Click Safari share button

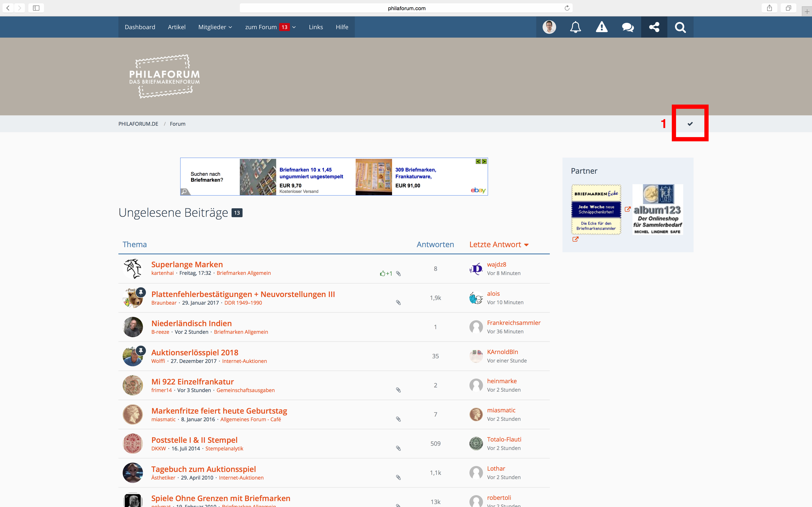(x=769, y=8)
